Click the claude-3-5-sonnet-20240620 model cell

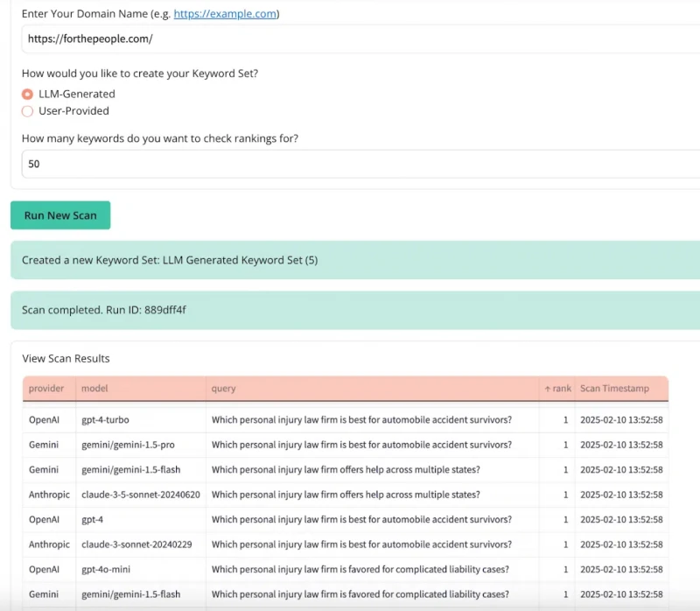pyautogui.click(x=141, y=495)
